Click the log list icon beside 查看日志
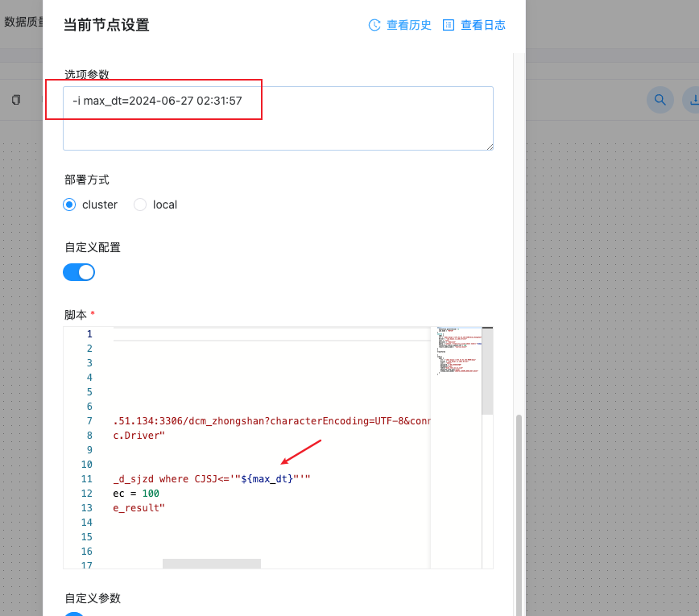Viewport: 699px width, 616px height. (x=449, y=25)
